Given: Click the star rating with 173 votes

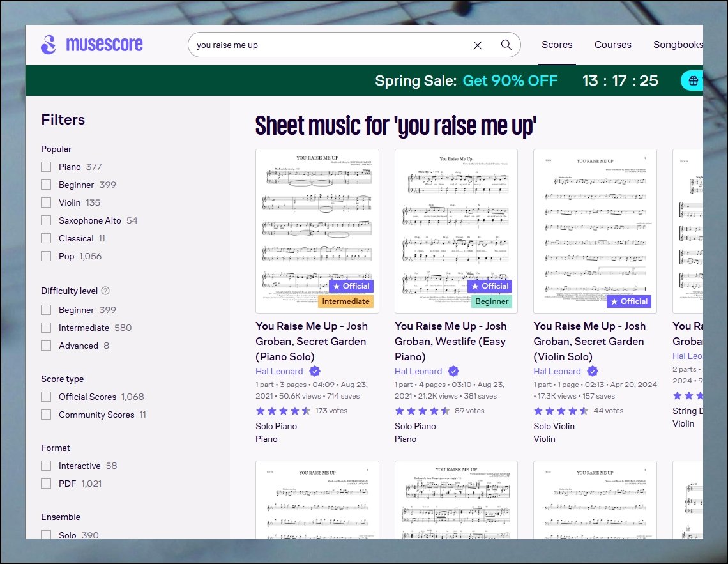Looking at the screenshot, I should [x=283, y=411].
